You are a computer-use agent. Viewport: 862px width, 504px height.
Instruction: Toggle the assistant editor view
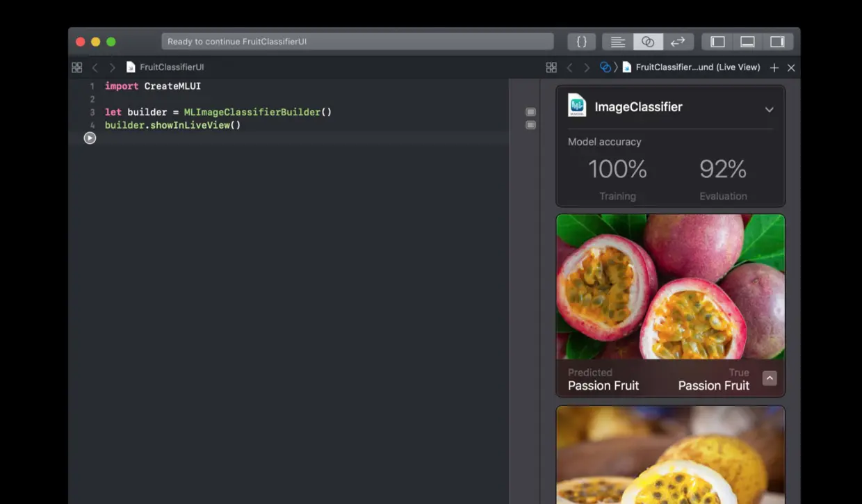648,42
